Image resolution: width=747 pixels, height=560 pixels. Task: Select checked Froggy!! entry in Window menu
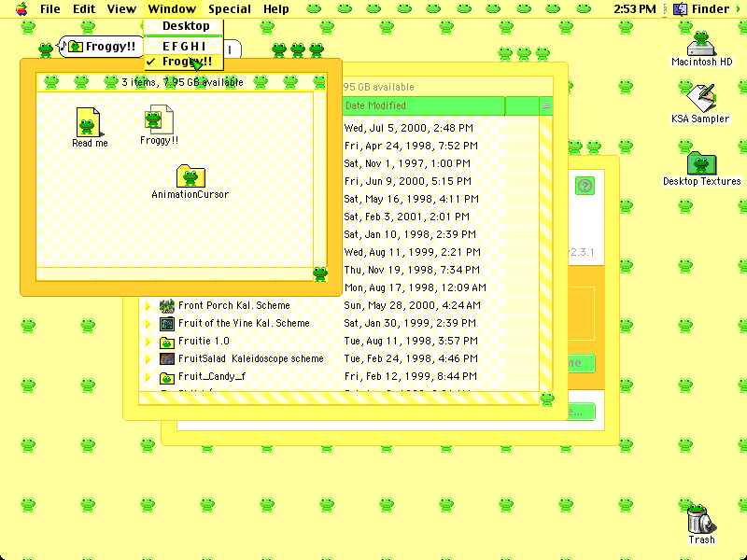click(183, 62)
